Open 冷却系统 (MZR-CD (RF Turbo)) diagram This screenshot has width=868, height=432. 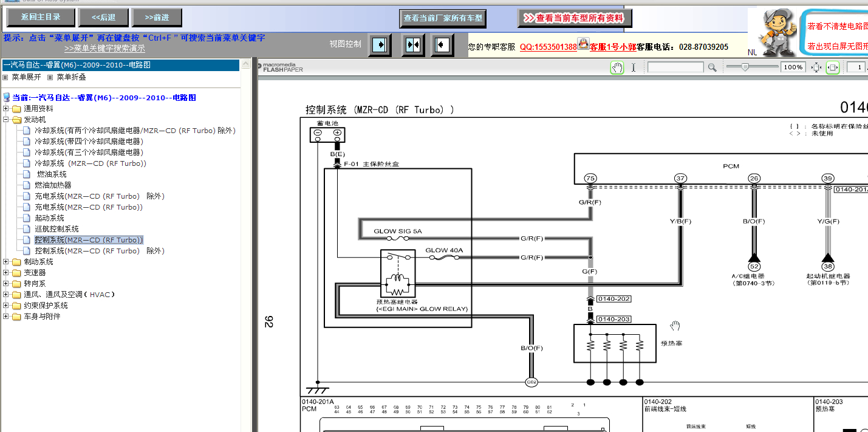pos(91,163)
